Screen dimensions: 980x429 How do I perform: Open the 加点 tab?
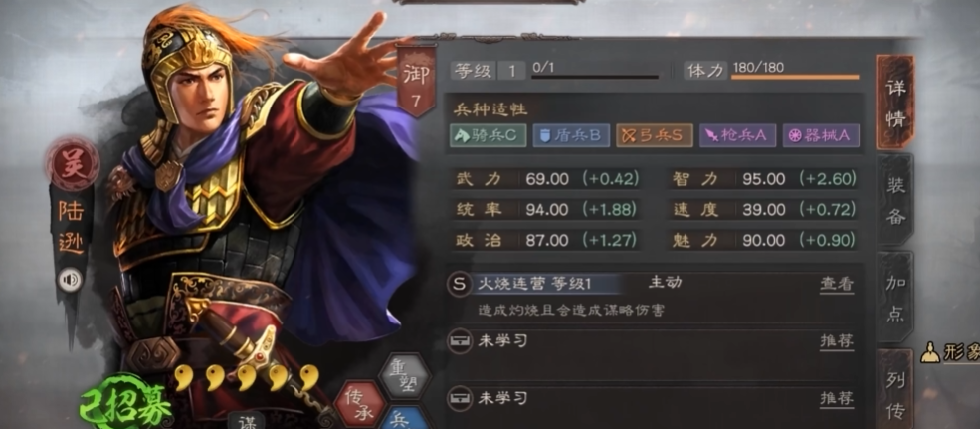pos(895,297)
